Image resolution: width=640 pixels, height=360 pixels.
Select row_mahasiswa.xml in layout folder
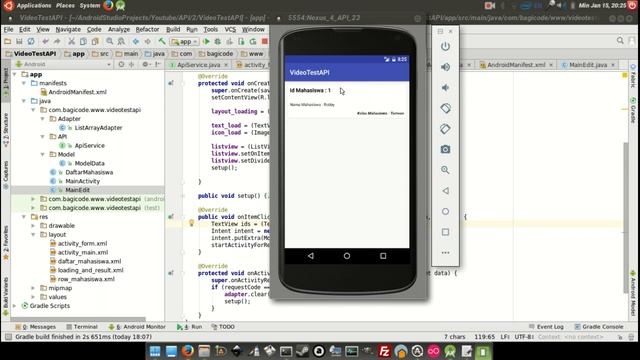(86, 279)
